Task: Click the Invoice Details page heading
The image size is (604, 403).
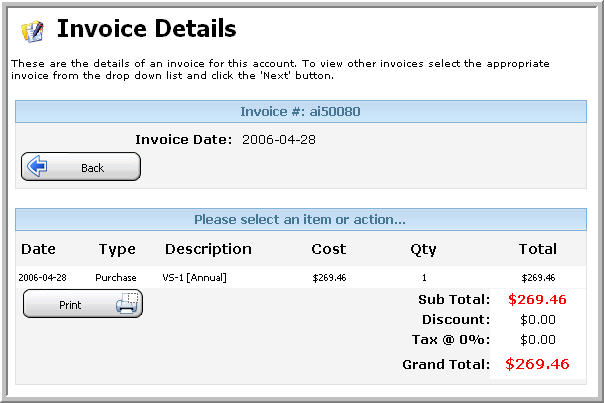Action: pyautogui.click(x=146, y=29)
